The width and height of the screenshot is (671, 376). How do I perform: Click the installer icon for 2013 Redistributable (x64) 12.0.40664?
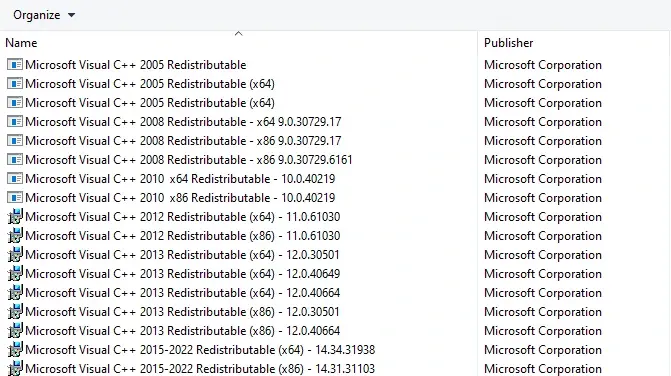coord(15,293)
